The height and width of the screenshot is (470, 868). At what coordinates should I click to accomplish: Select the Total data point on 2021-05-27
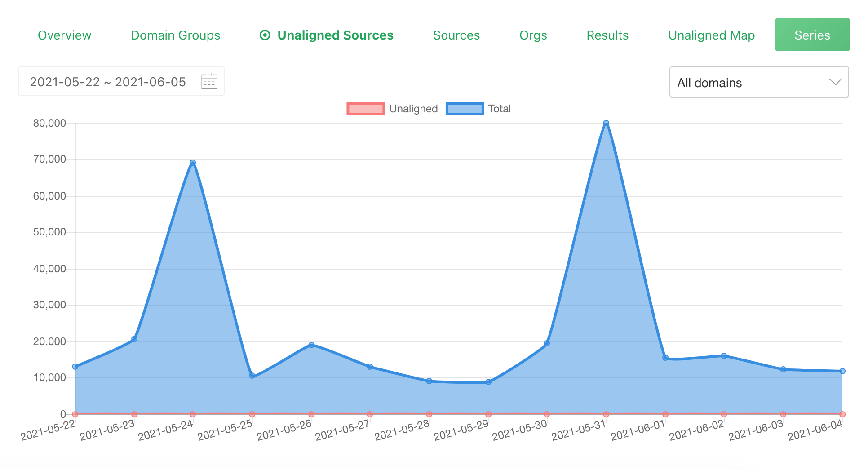[370, 367]
